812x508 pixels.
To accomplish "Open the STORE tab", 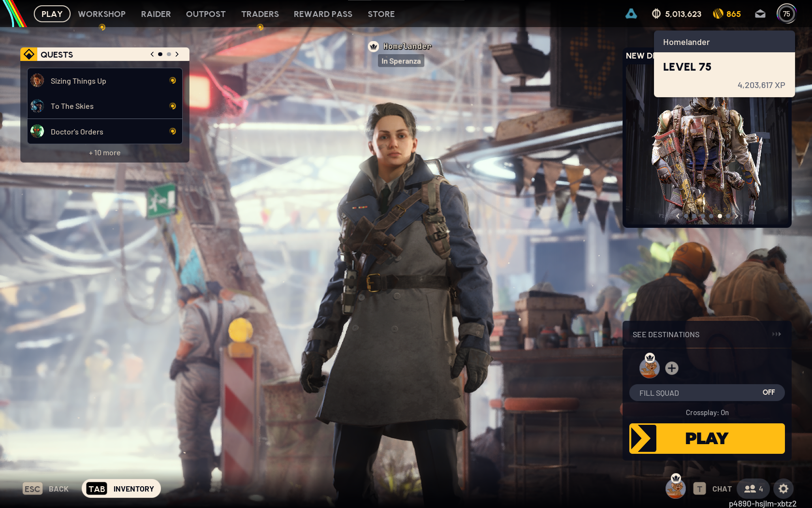I will 381,14.
